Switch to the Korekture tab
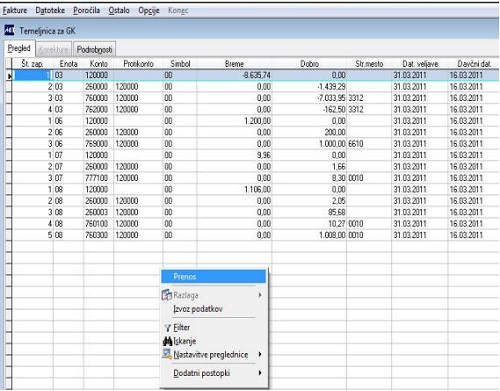 click(x=53, y=50)
